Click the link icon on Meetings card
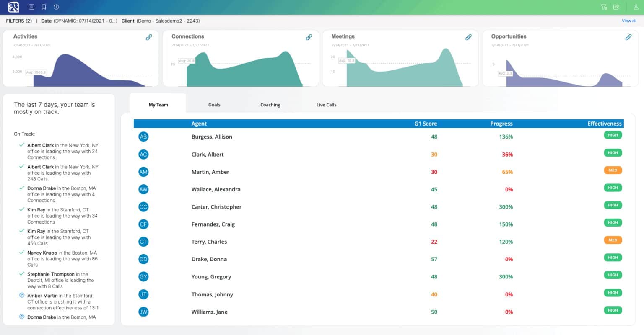644x335 pixels. coord(468,37)
